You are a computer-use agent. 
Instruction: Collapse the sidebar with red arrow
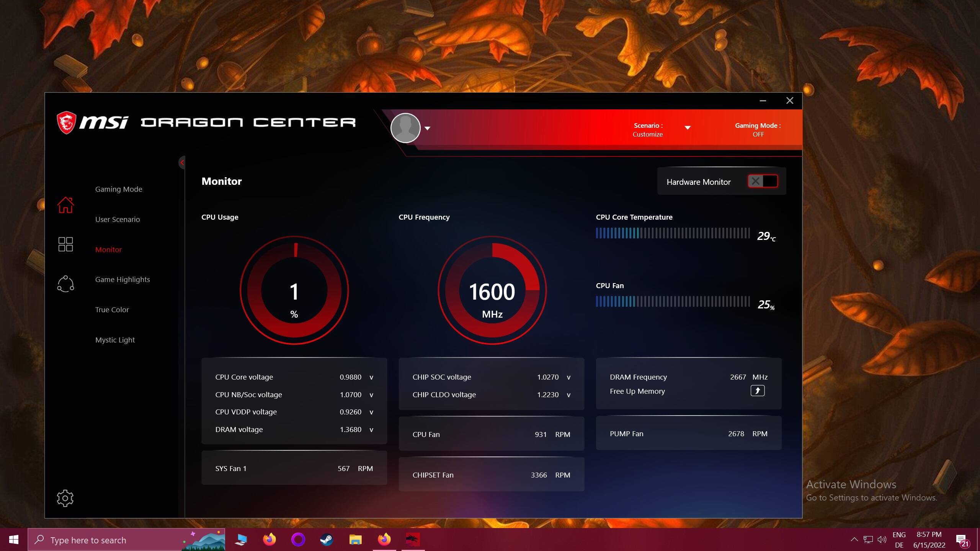[182, 163]
